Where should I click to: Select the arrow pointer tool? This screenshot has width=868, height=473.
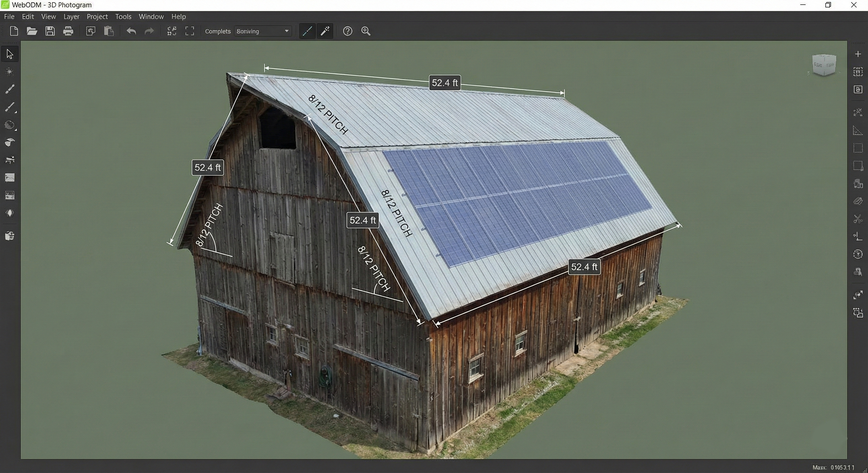pyautogui.click(x=10, y=54)
